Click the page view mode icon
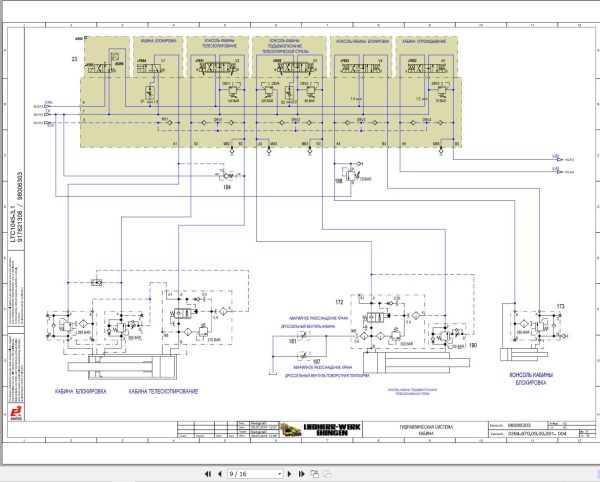Image resolution: width=600 pixels, height=482 pixels. click(315, 474)
